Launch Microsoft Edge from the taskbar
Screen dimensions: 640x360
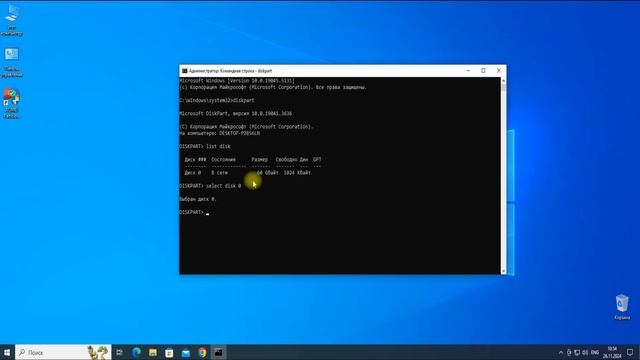[x=136, y=352]
